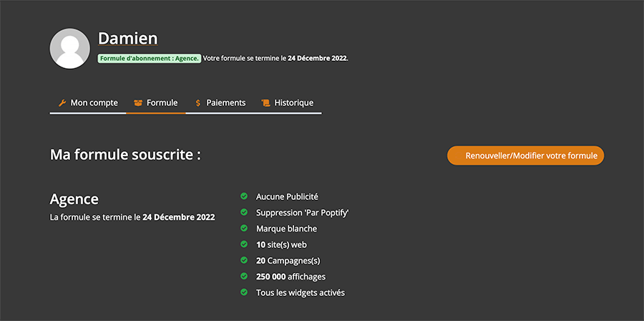Click the Agence plan title
644x321 pixels.
[74, 199]
